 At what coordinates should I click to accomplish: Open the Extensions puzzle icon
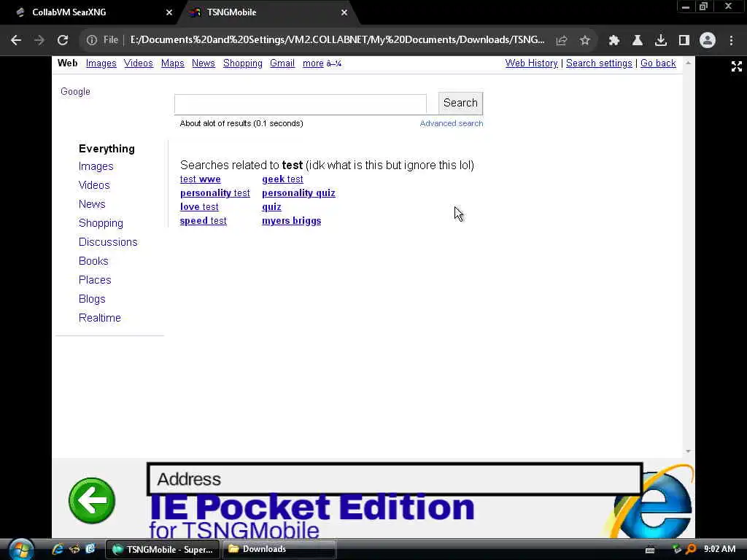click(x=614, y=41)
